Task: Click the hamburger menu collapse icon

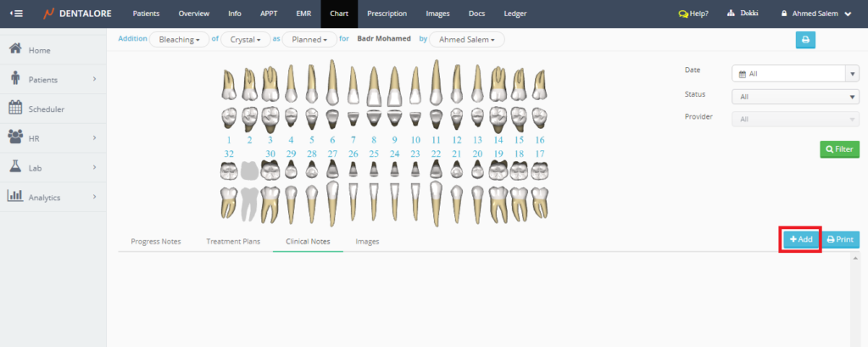Action: pos(16,14)
